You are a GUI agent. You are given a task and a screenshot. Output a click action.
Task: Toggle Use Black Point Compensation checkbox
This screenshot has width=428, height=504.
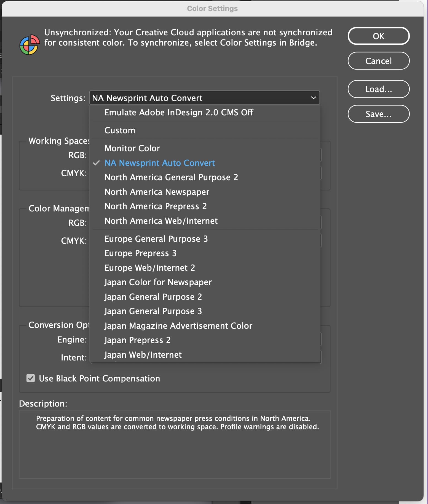pos(31,378)
